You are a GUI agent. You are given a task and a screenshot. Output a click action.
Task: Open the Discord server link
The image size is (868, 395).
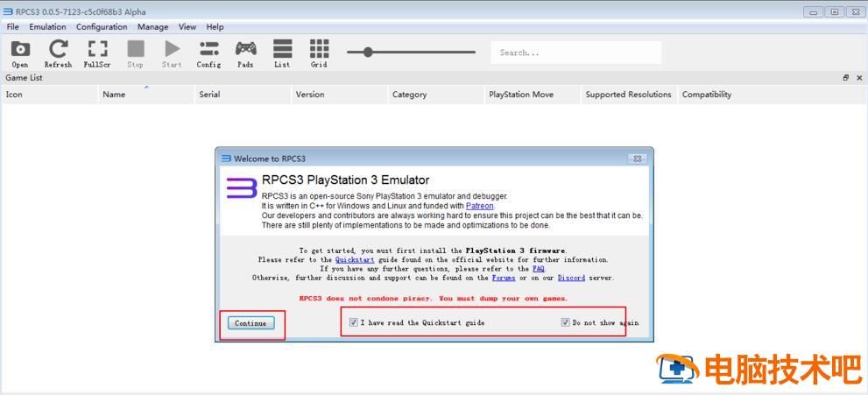point(571,278)
